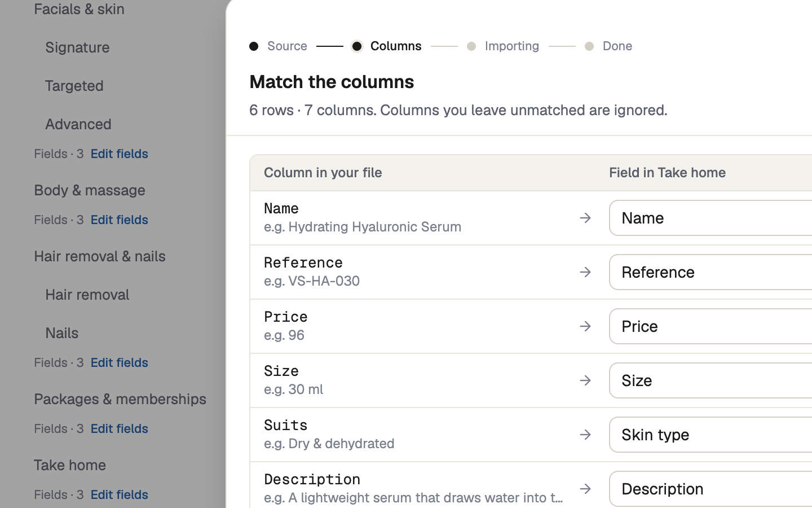
Task: Click the 'Field in Take home' header
Action: click(668, 173)
